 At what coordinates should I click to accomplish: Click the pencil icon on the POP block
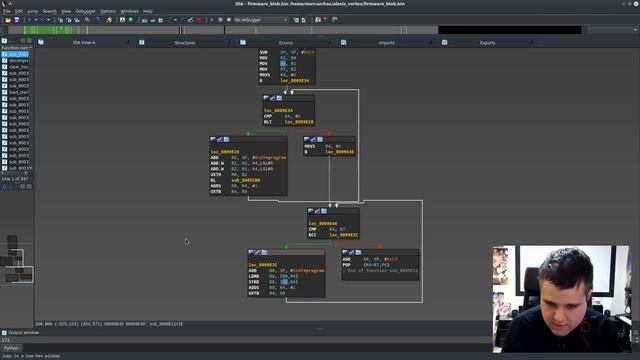(351, 252)
